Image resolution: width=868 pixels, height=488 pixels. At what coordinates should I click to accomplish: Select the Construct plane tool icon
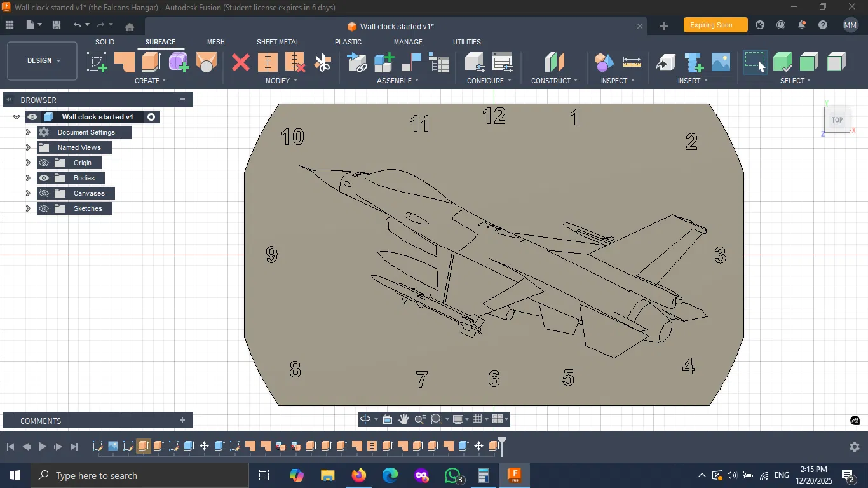click(x=555, y=62)
